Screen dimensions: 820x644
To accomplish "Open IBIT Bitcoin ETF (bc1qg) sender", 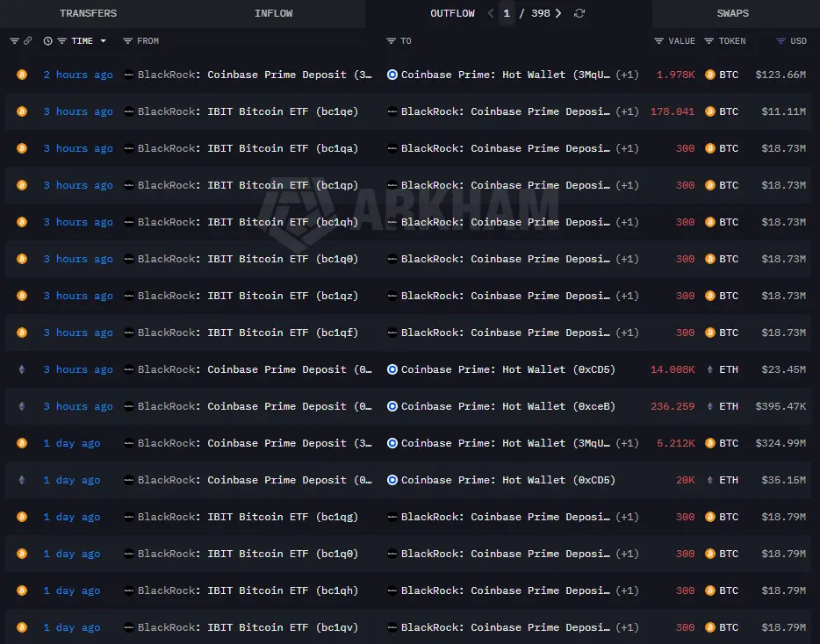I will click(283, 517).
